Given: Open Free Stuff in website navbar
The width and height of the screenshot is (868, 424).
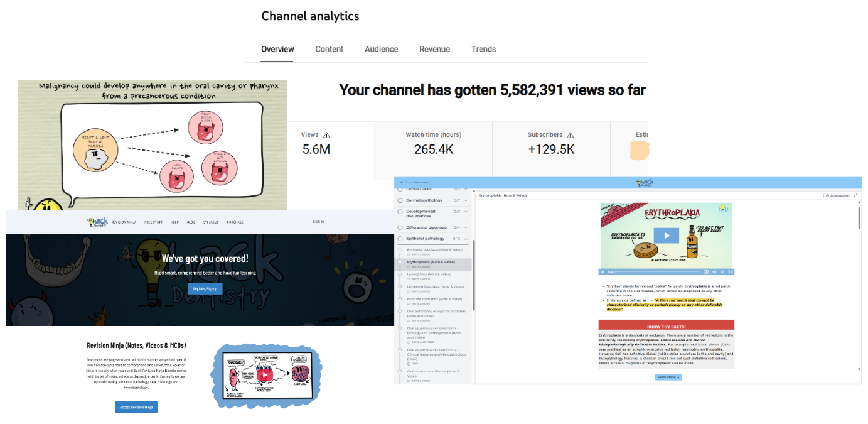Looking at the screenshot, I should [x=154, y=222].
